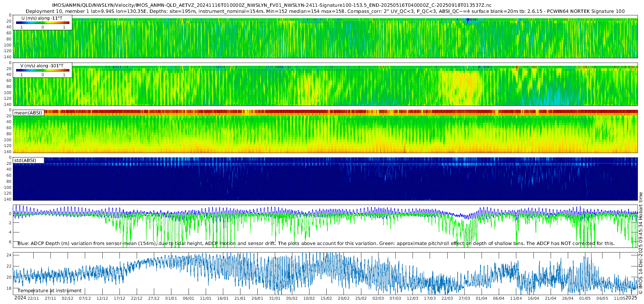
Task: Click the '02/12' date tick label
Action: (x=68, y=298)
